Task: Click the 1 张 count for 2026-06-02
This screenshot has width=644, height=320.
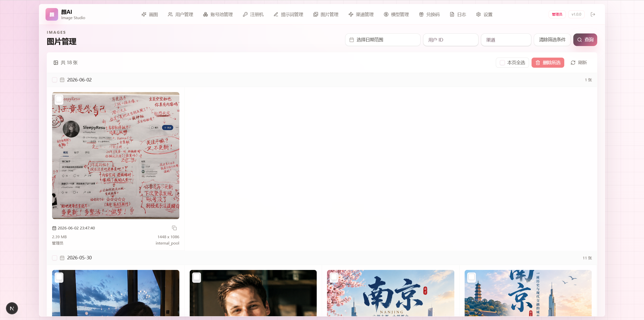Action: (x=588, y=80)
